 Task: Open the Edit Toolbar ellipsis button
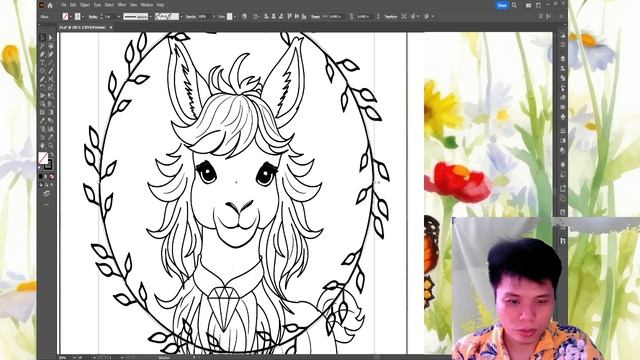click(46, 204)
